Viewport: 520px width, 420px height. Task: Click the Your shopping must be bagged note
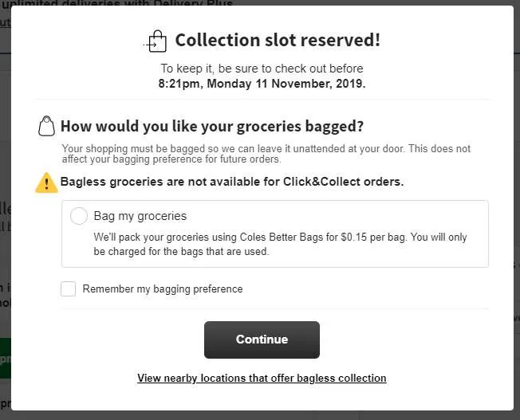tap(266, 154)
